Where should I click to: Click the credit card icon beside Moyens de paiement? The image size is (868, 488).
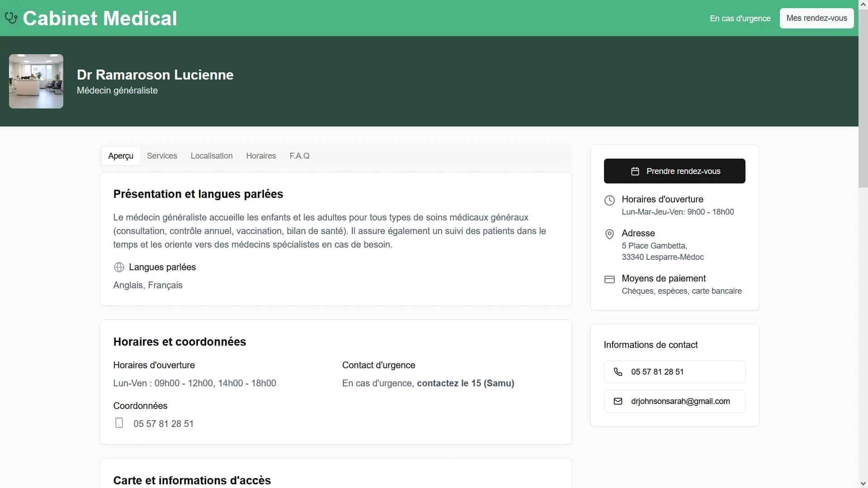[609, 279]
